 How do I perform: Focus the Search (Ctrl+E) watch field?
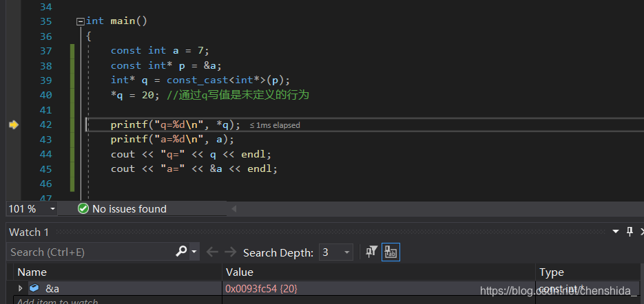(90, 252)
